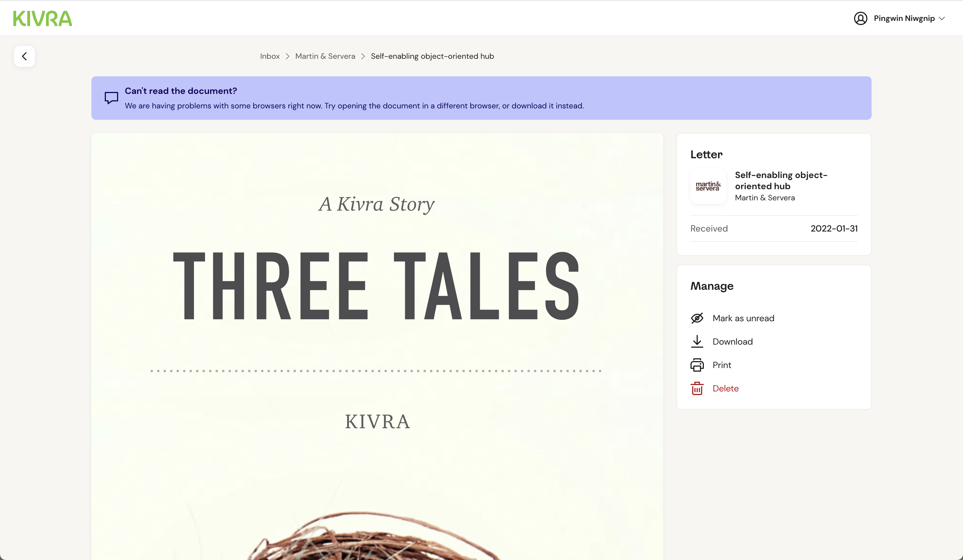Click the download arrow icon

(697, 341)
